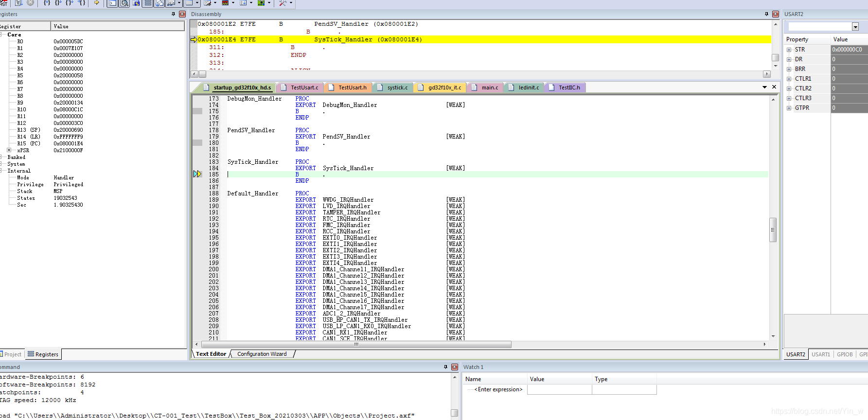The image size is (868, 420).
Task: Close the active editor tab with X
Action: pos(774,87)
